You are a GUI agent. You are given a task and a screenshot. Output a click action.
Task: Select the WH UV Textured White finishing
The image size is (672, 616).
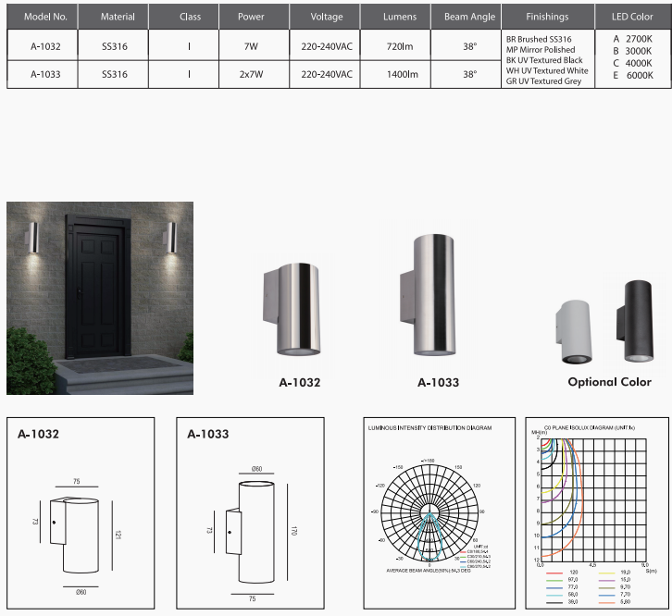pos(547,70)
